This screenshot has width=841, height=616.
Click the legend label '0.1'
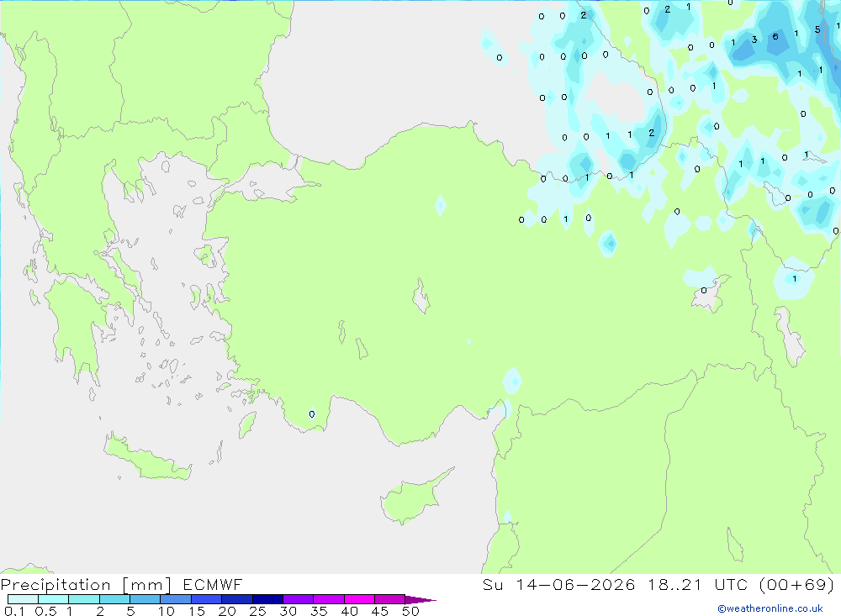point(14,611)
